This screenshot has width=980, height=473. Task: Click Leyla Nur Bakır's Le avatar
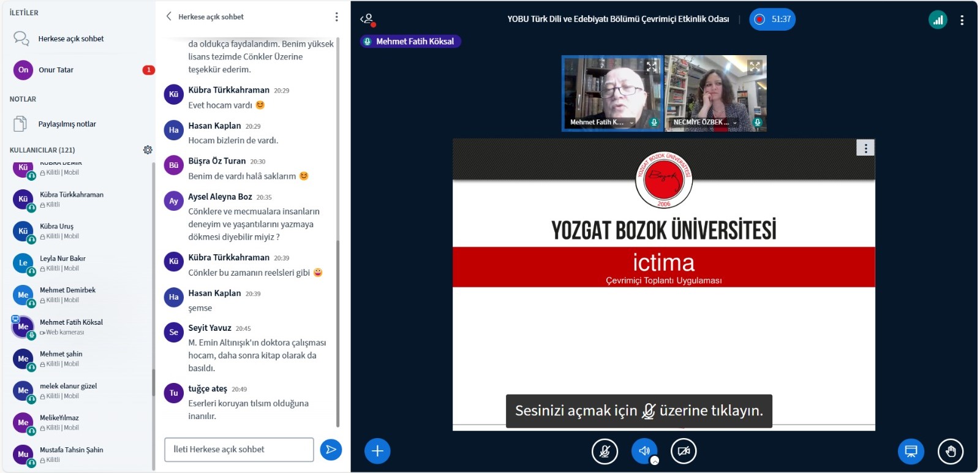point(23,263)
